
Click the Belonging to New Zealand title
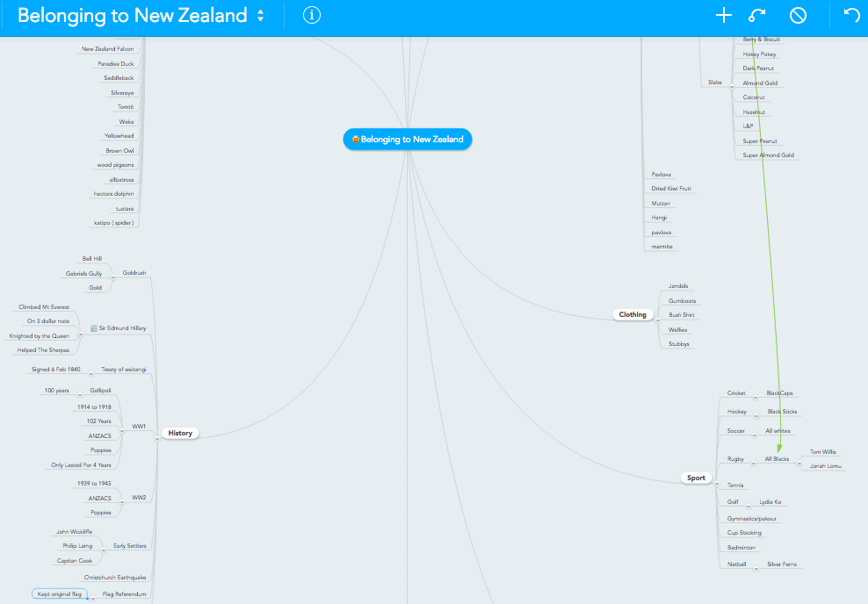click(132, 15)
